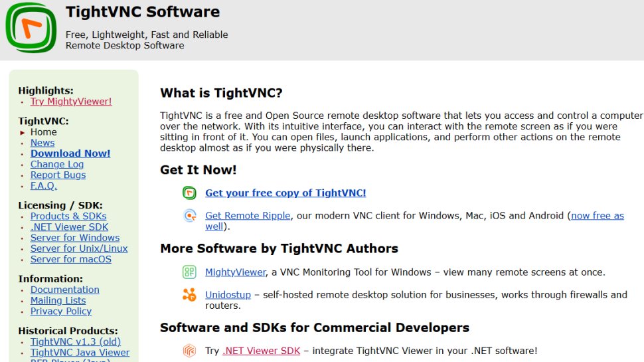The width and height of the screenshot is (644, 362).
Task: Open the MightyViewer link in main content
Action: [236, 272]
